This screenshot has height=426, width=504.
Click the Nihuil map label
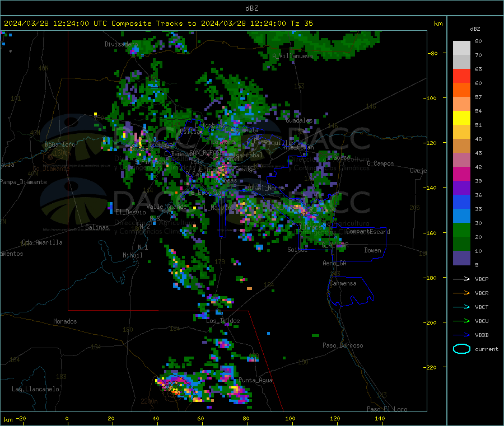click(x=132, y=255)
